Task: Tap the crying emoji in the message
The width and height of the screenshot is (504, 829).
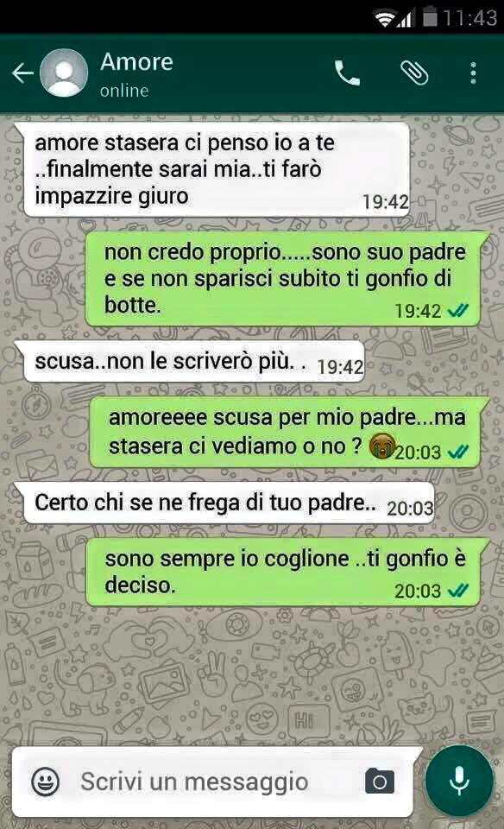Action: click(x=382, y=446)
